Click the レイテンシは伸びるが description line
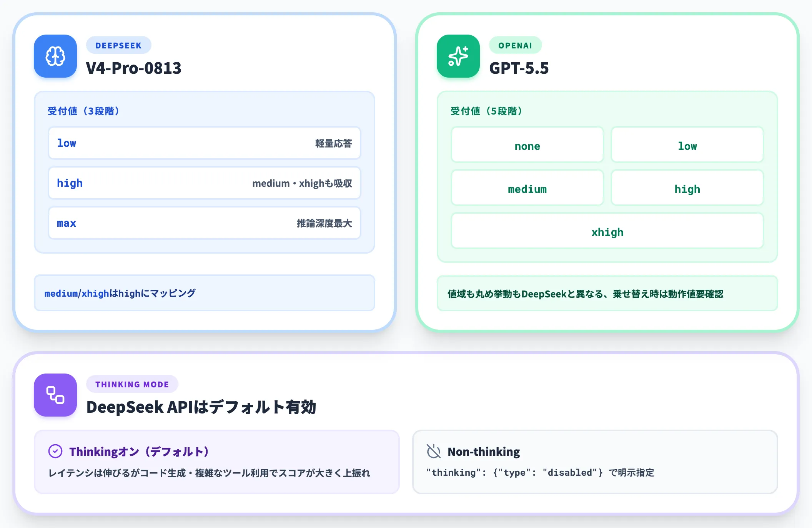Image resolution: width=812 pixels, height=528 pixels. coord(209,473)
